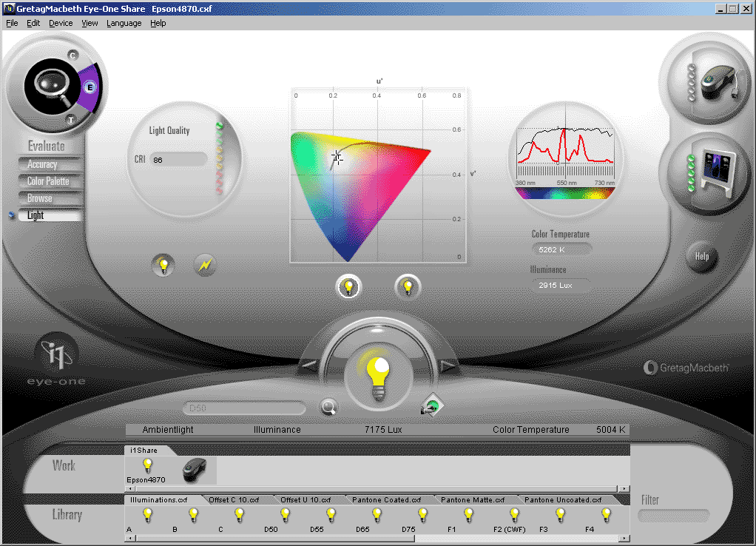Viewport: 756px width, 546px height.
Task: Select illuminant B bulb in library
Action: [x=193, y=516]
